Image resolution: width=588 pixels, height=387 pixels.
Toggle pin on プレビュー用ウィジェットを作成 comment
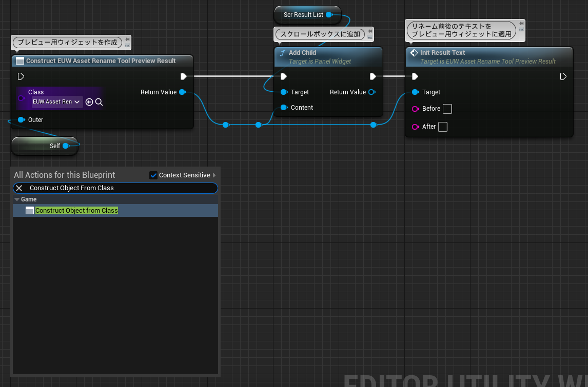(x=127, y=39)
